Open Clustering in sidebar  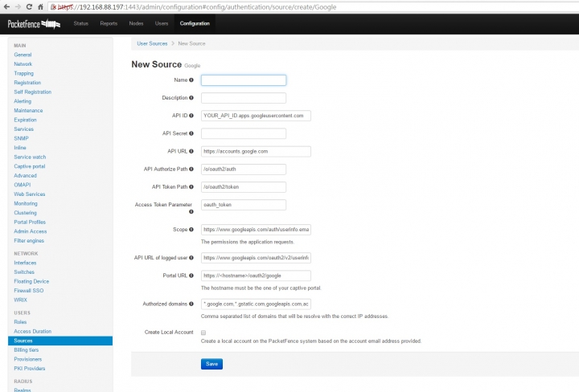pyautogui.click(x=25, y=213)
